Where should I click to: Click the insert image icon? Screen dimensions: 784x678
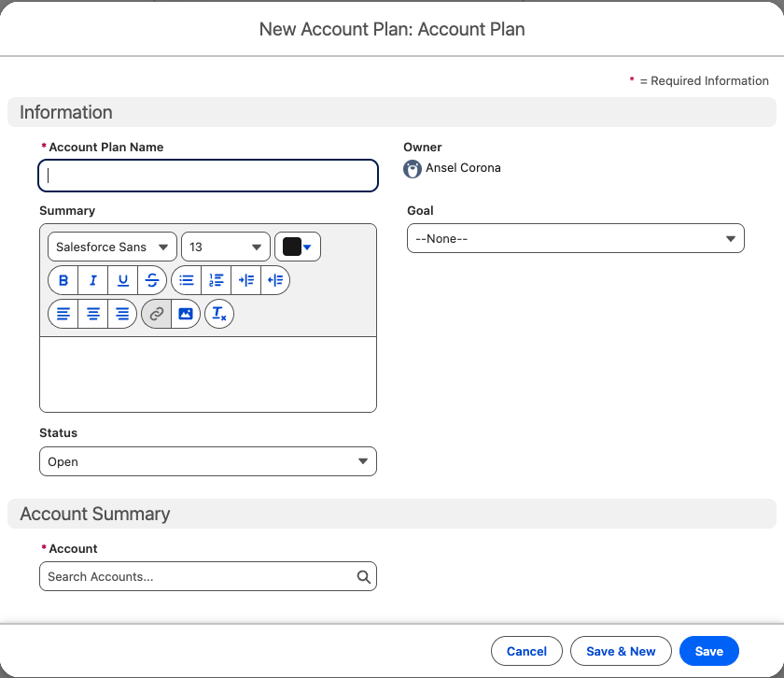click(x=186, y=314)
